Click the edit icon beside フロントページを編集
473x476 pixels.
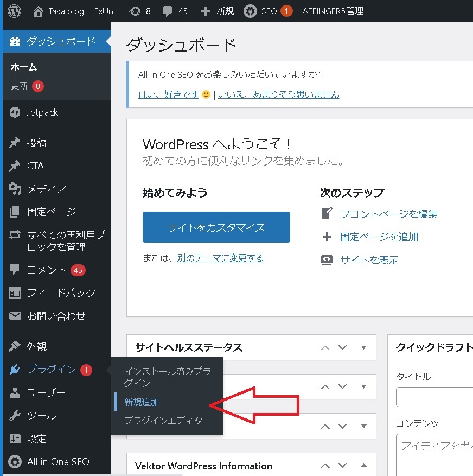pos(327,213)
